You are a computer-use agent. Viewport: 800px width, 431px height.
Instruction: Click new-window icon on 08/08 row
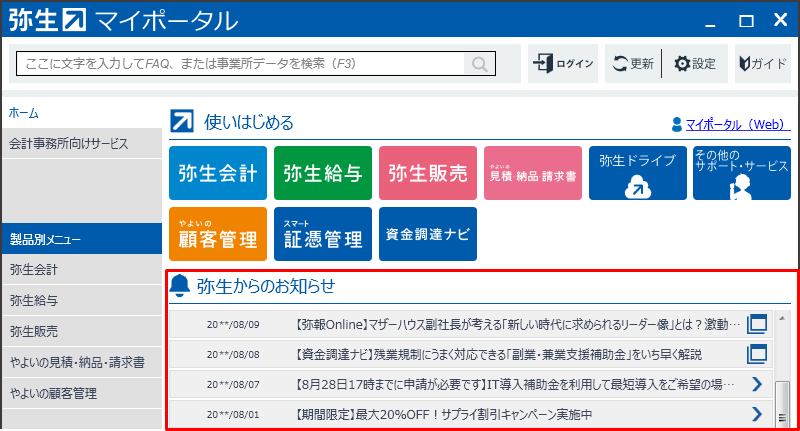tap(757, 354)
